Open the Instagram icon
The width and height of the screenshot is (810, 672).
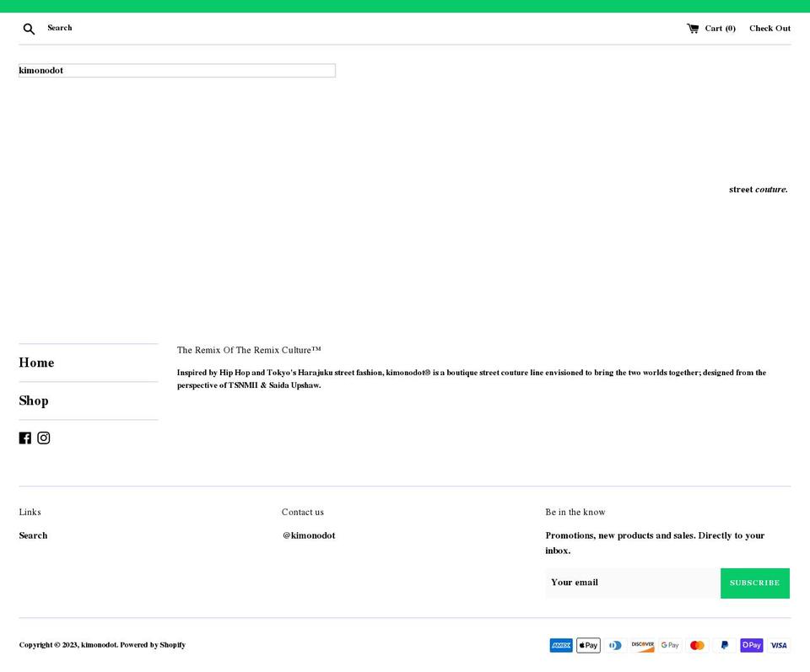coord(43,438)
